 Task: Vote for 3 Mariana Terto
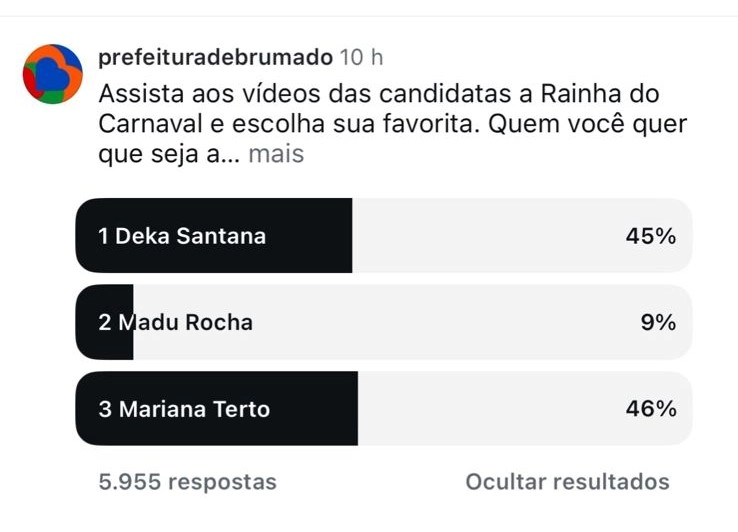pos(184,409)
